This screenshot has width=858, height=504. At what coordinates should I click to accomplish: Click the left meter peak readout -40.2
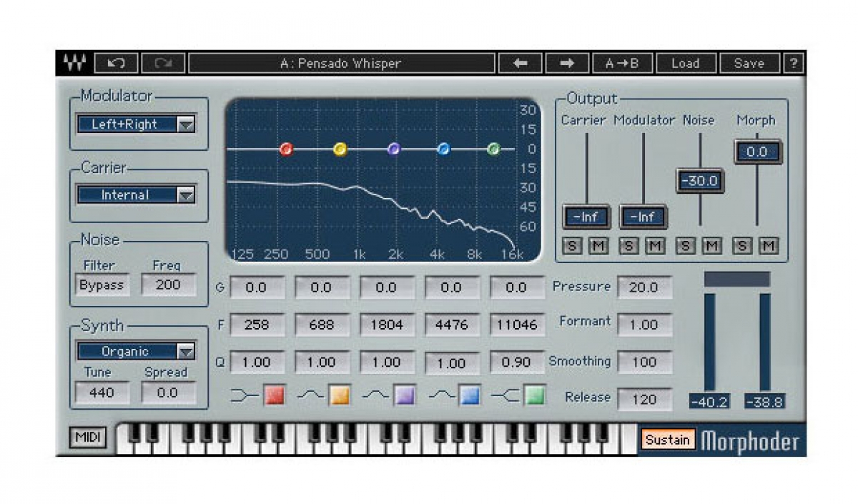(x=709, y=402)
